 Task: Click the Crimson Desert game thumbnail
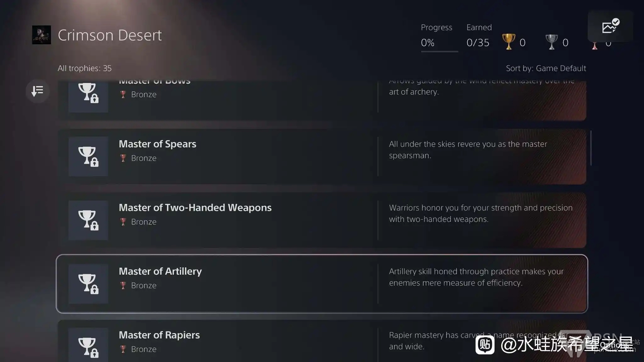(42, 35)
